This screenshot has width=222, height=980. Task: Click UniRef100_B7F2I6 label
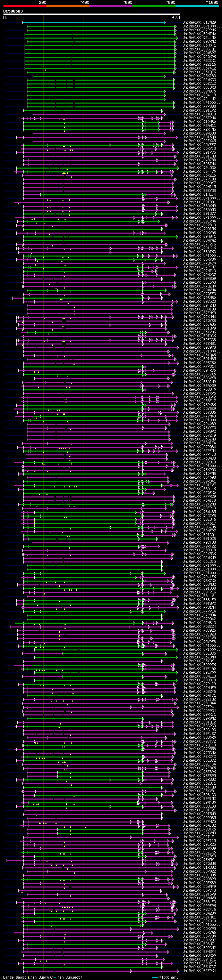pos(199,244)
